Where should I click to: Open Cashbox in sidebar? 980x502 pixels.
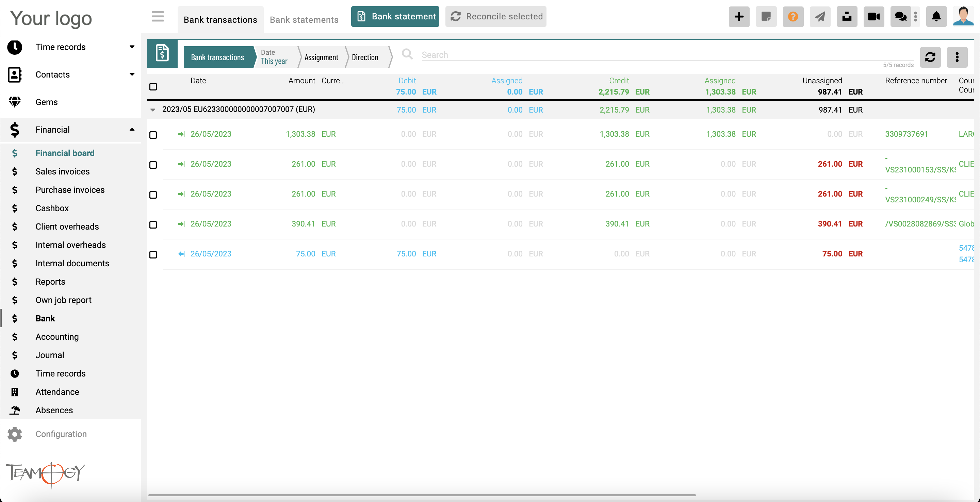70,208
